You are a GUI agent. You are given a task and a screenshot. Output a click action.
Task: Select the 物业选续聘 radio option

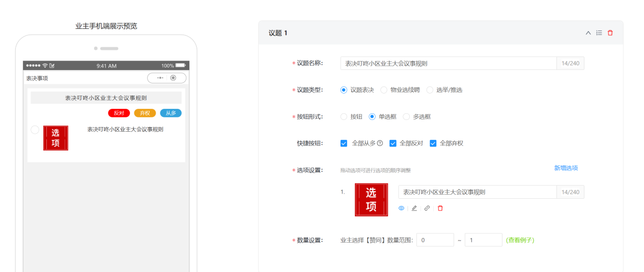click(x=384, y=90)
